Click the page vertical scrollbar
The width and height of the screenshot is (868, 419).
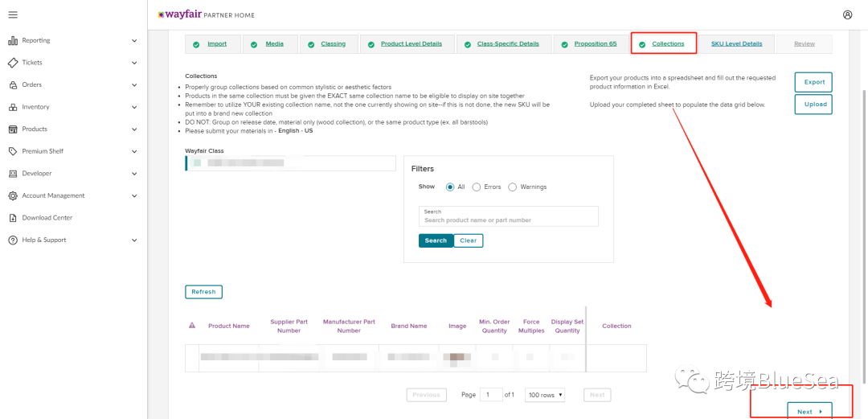click(x=863, y=237)
